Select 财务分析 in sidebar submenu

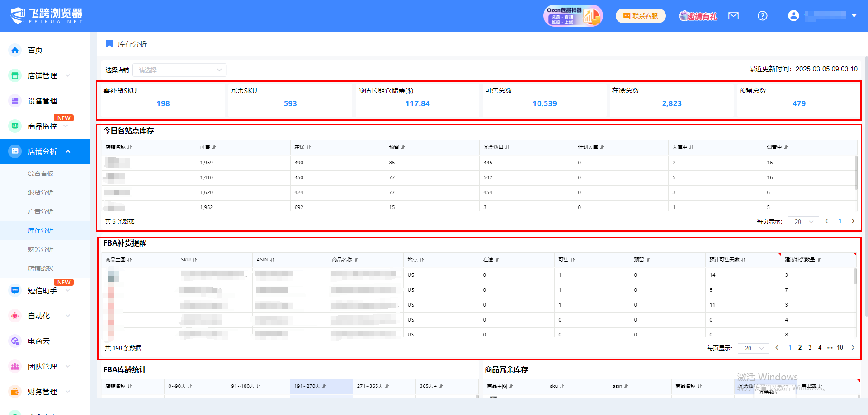[41, 249]
